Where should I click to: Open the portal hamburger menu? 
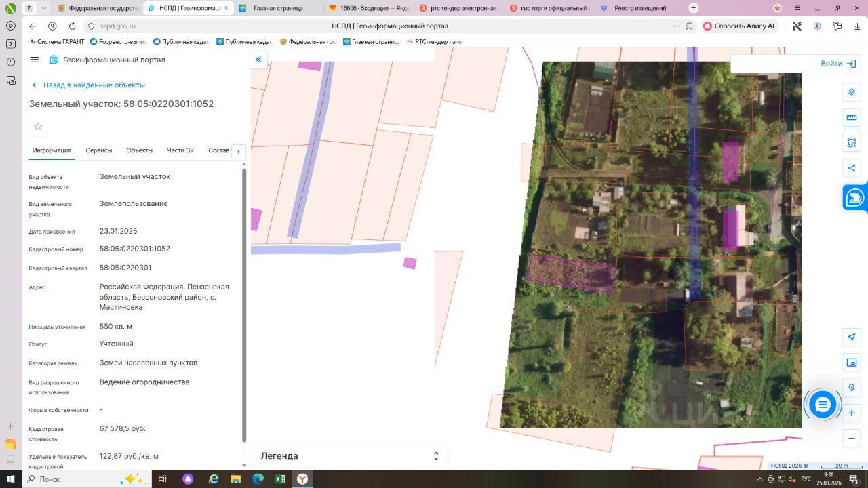35,60
